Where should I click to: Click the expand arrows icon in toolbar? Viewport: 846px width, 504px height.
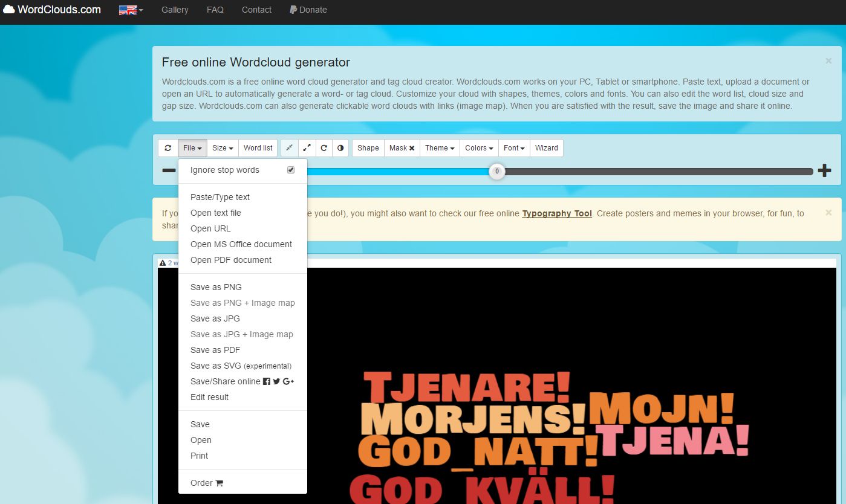point(307,148)
